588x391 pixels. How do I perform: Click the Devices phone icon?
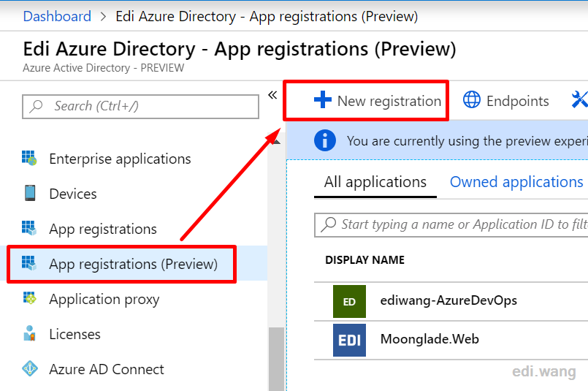(30, 193)
